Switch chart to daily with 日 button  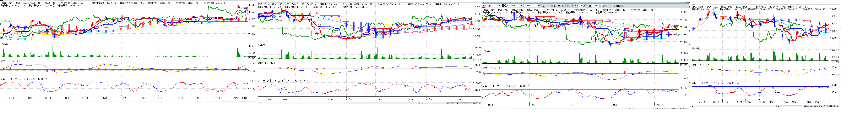coord(555,6)
